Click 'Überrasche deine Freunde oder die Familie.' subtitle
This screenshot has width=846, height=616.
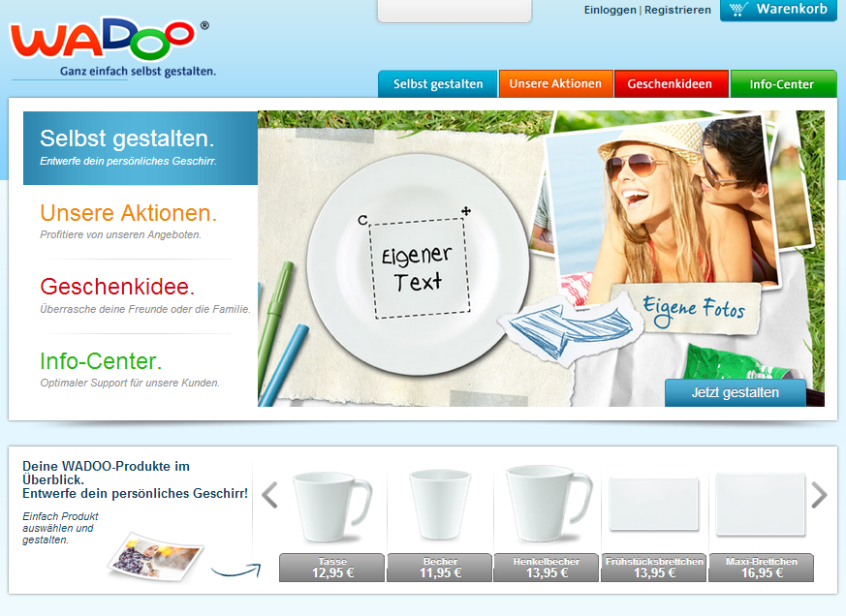tap(145, 309)
